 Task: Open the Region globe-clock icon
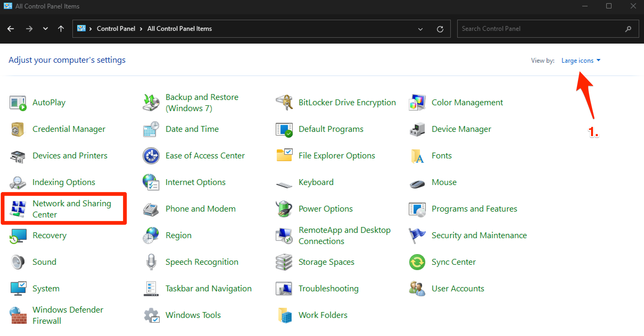point(151,236)
